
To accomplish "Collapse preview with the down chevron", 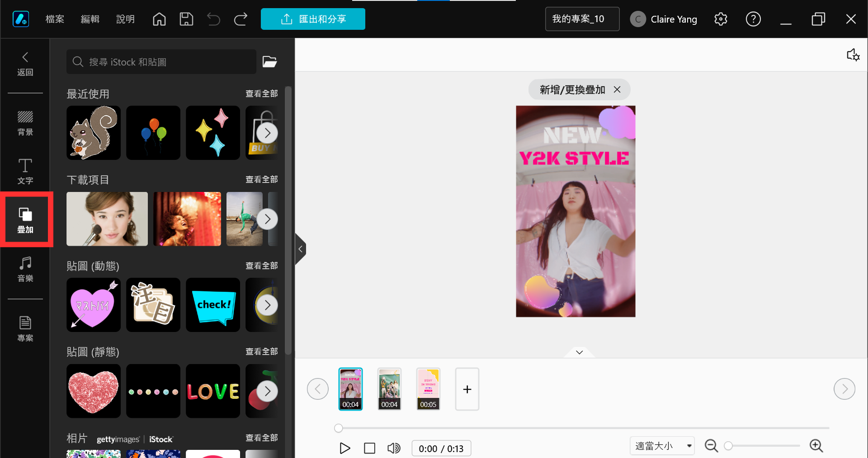I will tap(580, 352).
